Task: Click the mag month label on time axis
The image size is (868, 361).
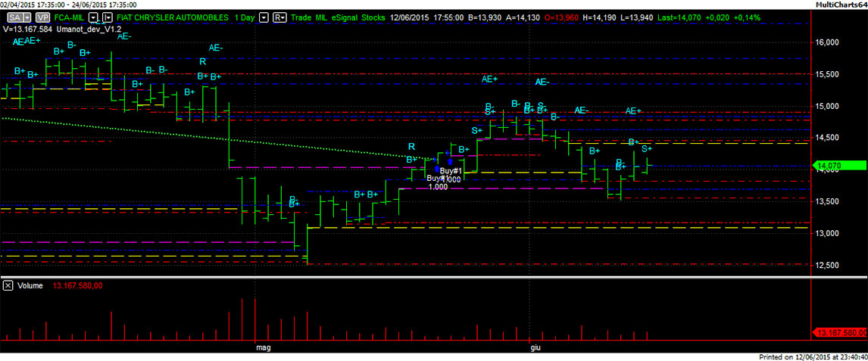Action: point(263,347)
